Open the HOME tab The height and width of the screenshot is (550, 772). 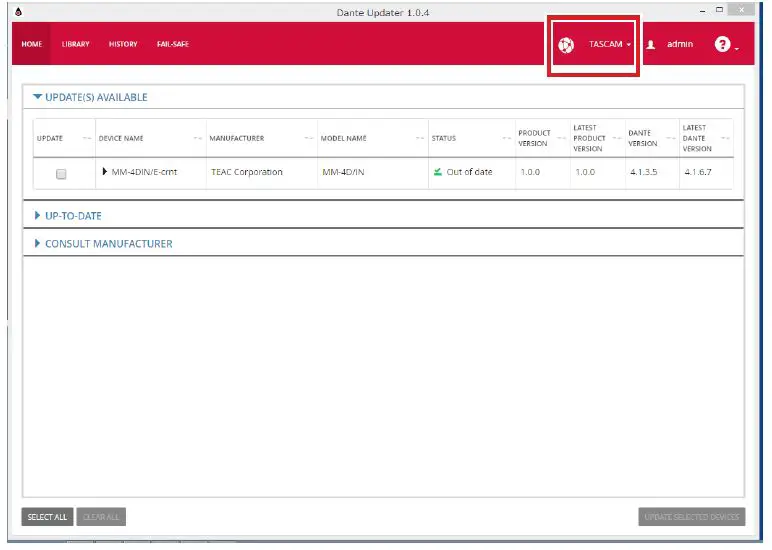click(32, 44)
